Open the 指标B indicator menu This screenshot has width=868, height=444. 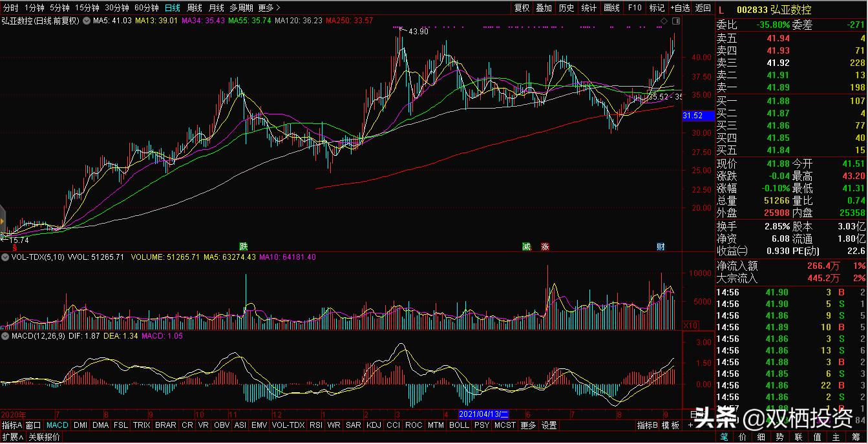click(x=648, y=425)
